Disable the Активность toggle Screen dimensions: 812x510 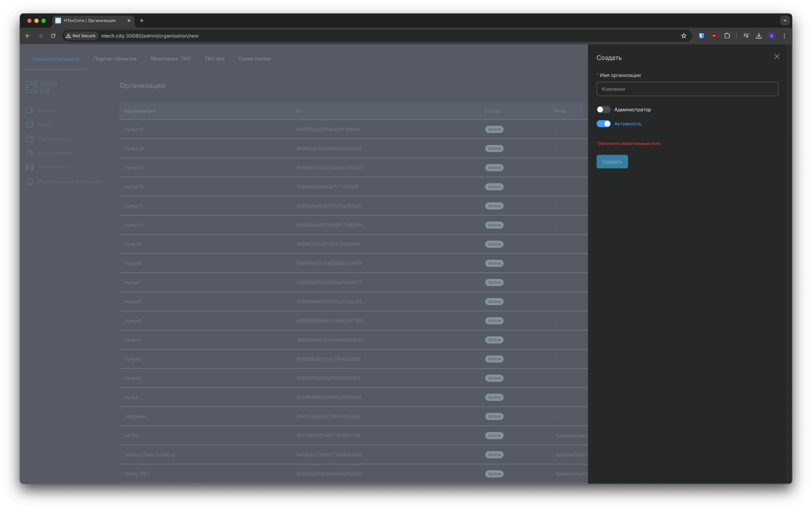(603, 124)
